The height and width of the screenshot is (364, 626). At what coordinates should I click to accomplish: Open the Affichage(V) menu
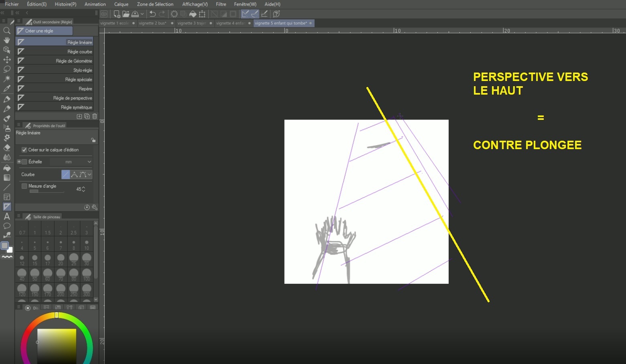pos(195,4)
